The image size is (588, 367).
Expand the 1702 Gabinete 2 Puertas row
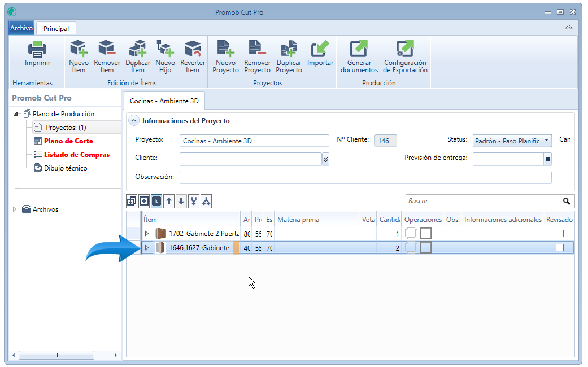pos(147,234)
